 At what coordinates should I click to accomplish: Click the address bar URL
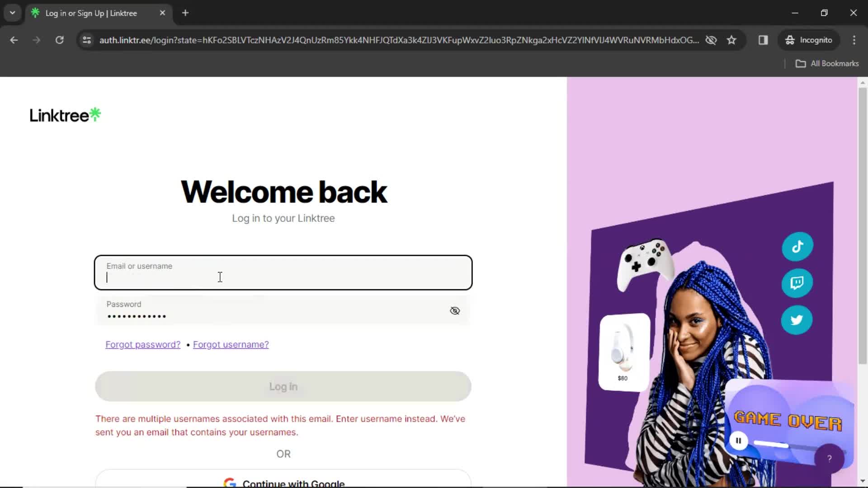click(399, 40)
